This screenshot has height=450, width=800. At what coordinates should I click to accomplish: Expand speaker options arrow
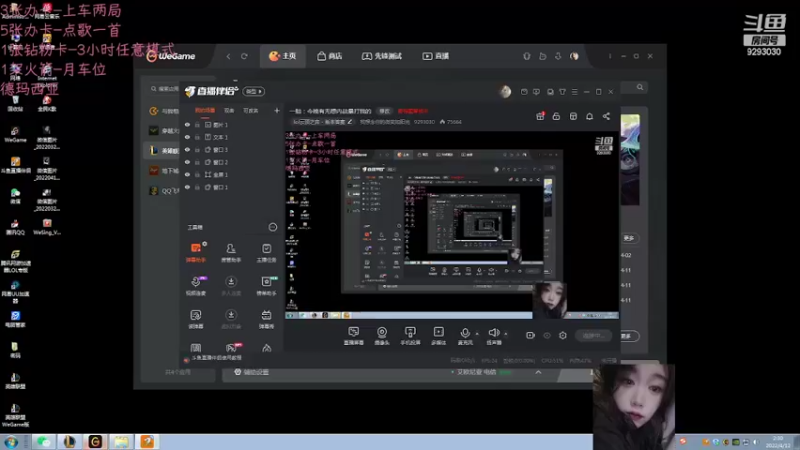coord(506,334)
